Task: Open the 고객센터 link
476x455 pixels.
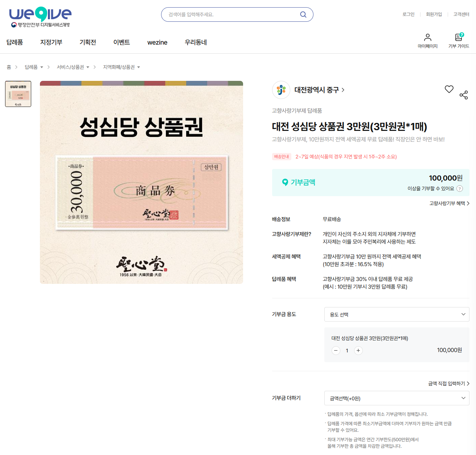Action: click(461, 15)
